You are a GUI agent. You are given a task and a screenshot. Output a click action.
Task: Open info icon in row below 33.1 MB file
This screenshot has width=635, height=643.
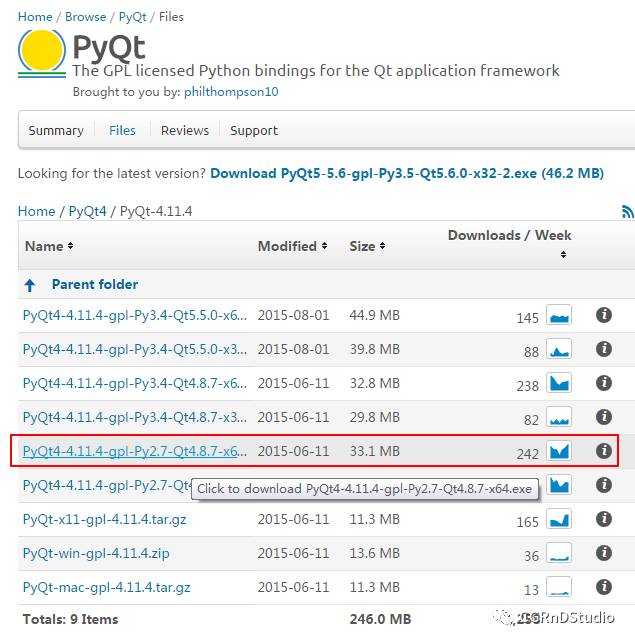coord(603,485)
